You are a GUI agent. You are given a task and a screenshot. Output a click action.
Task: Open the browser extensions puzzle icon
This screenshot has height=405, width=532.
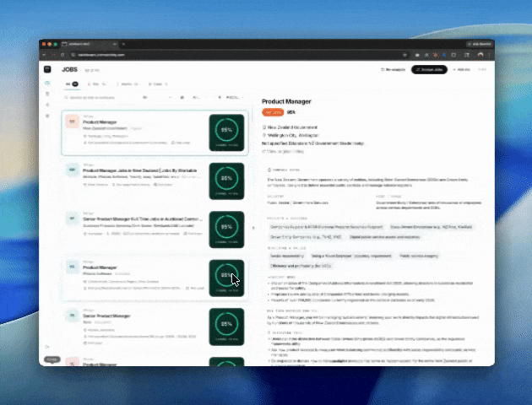tap(453, 55)
